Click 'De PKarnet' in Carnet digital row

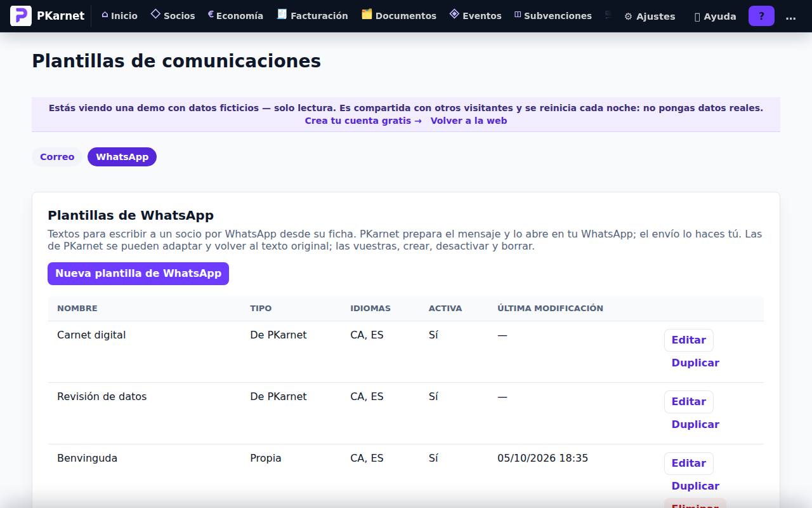coord(278,335)
